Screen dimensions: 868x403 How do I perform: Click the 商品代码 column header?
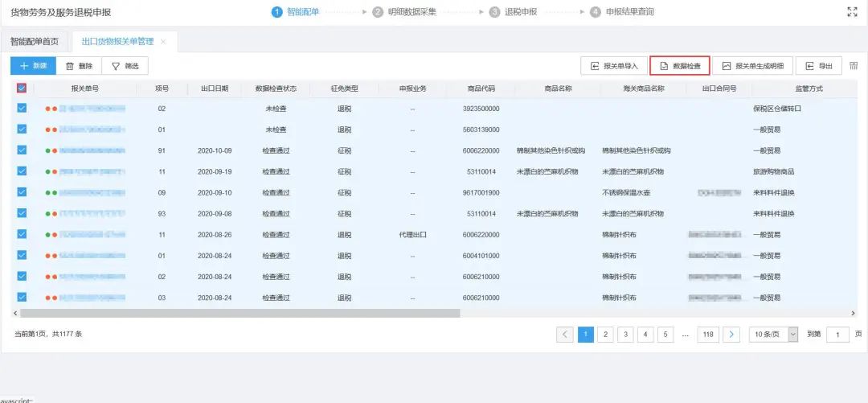click(481, 88)
